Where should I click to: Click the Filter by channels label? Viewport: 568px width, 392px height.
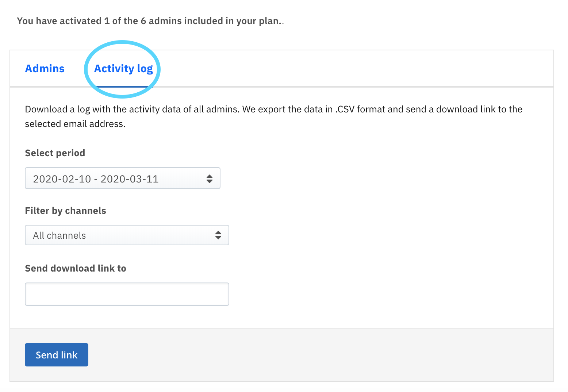(x=66, y=211)
